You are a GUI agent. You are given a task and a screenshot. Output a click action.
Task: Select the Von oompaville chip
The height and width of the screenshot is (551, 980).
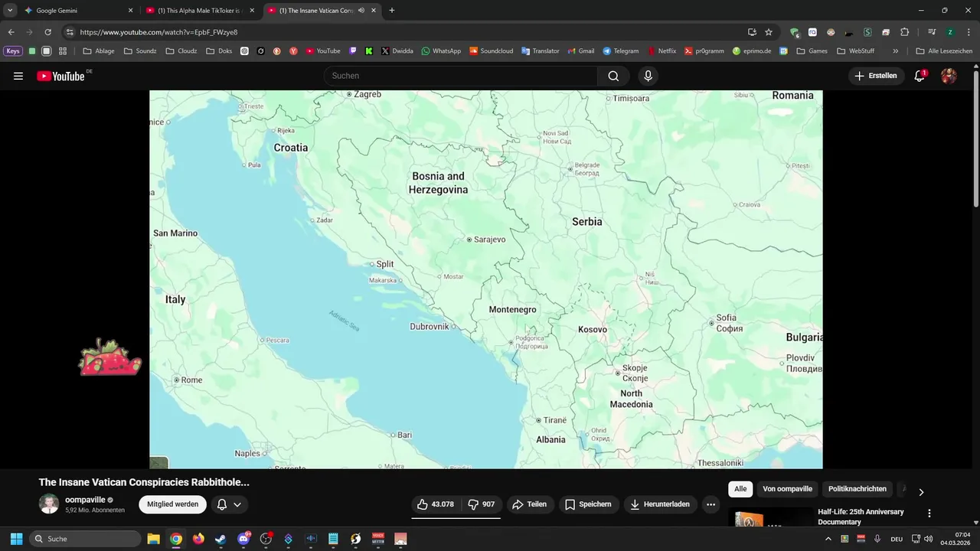[787, 489]
